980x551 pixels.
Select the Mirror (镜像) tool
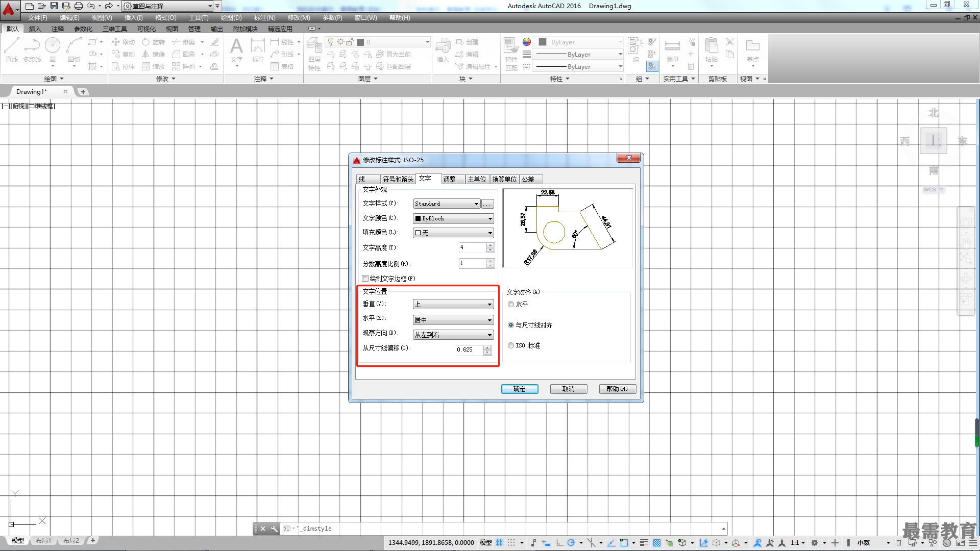pos(154,54)
